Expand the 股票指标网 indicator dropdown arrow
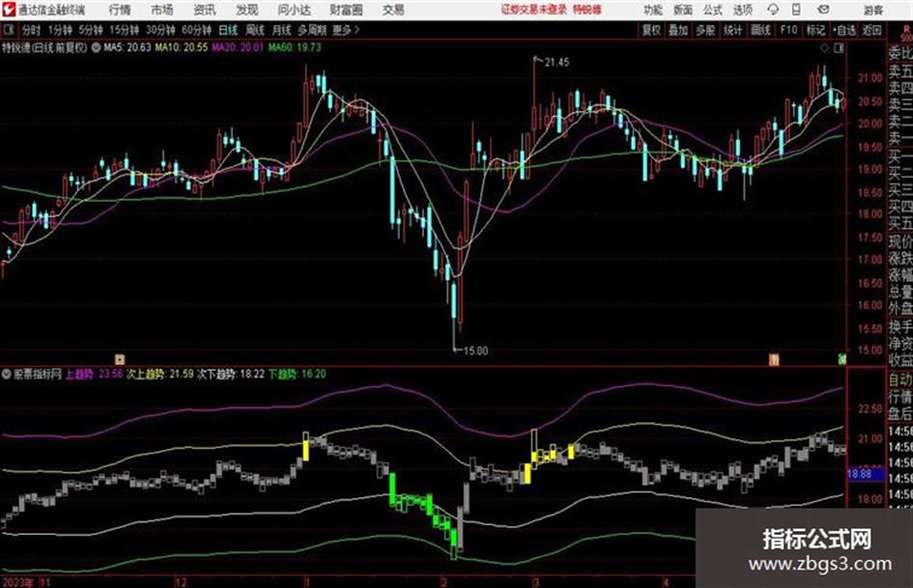Screen dimensions: 913x588 tap(7, 375)
